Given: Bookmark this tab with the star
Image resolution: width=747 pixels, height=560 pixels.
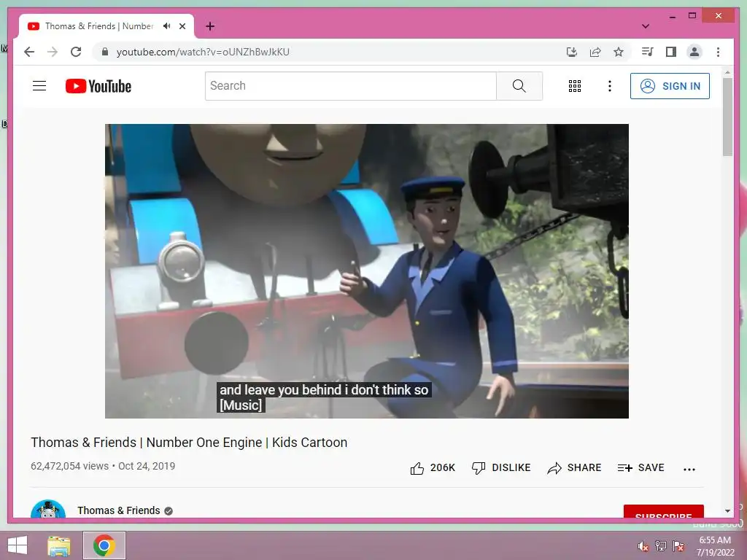Looking at the screenshot, I should click(x=619, y=52).
